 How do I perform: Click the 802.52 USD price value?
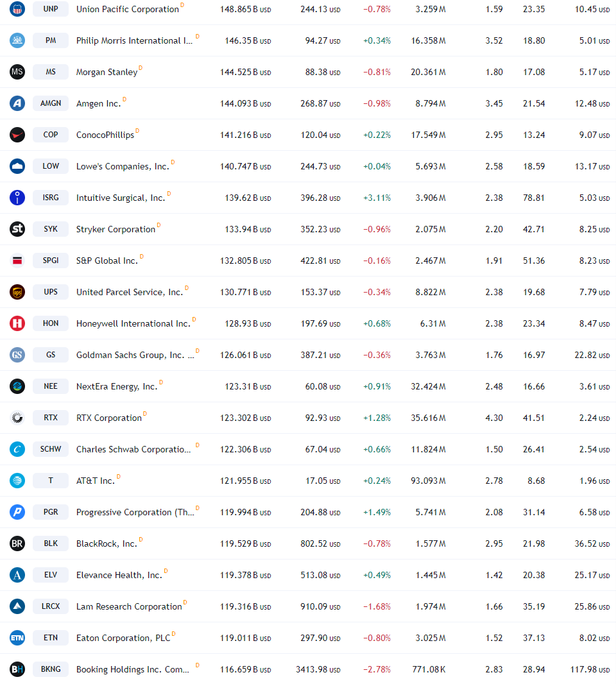[321, 543]
